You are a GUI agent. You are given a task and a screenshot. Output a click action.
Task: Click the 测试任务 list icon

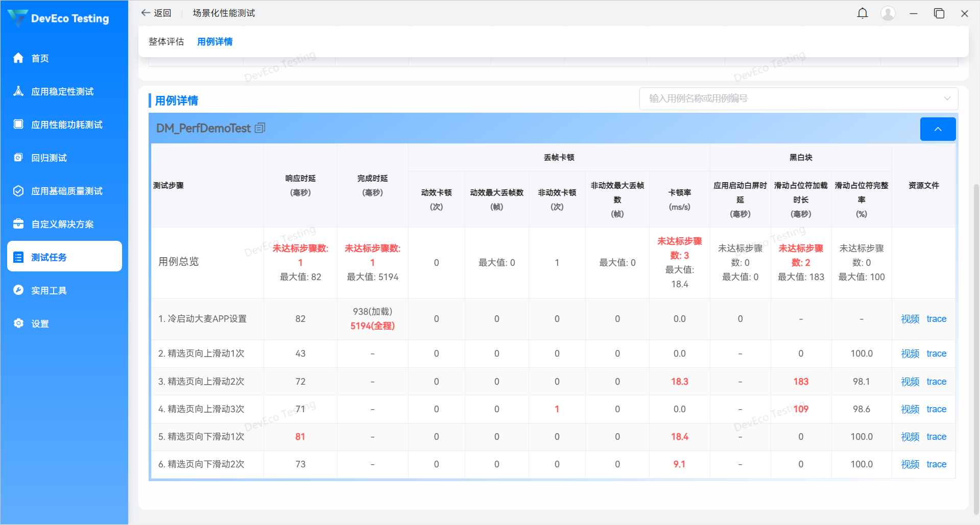pos(18,257)
